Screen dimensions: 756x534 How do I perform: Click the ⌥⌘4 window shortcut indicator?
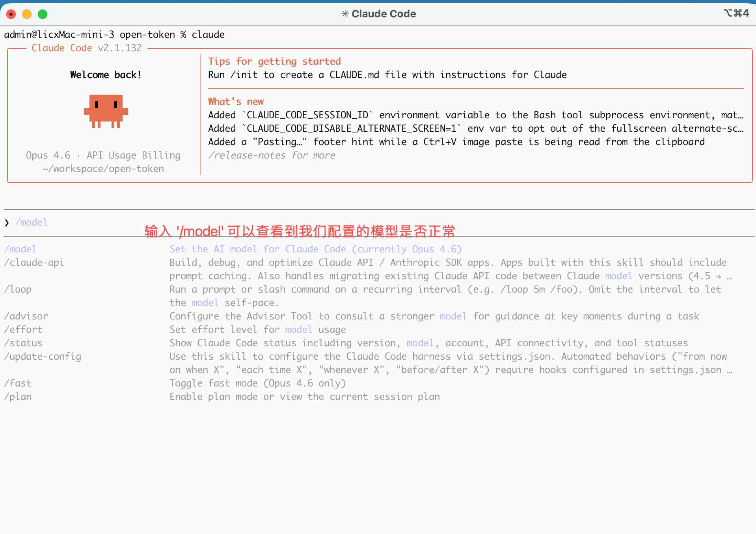(x=736, y=13)
